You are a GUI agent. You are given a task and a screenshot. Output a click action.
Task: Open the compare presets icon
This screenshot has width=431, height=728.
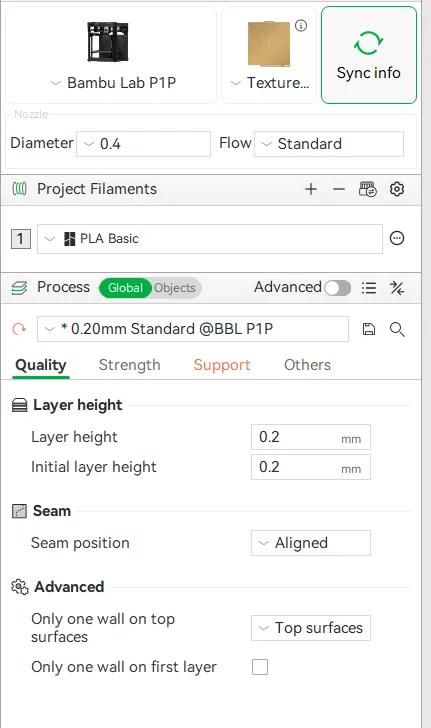pos(397,288)
